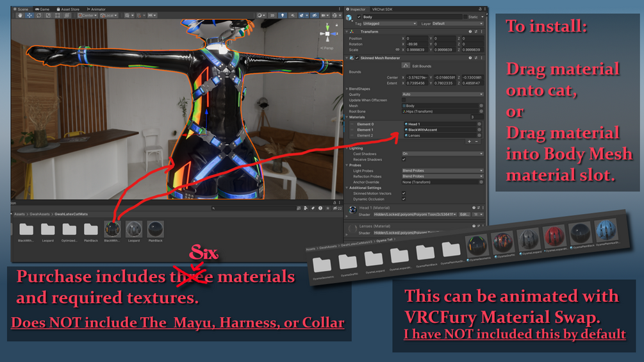
Task: Open the Reflection Probes dropdown
Action: 442,176
